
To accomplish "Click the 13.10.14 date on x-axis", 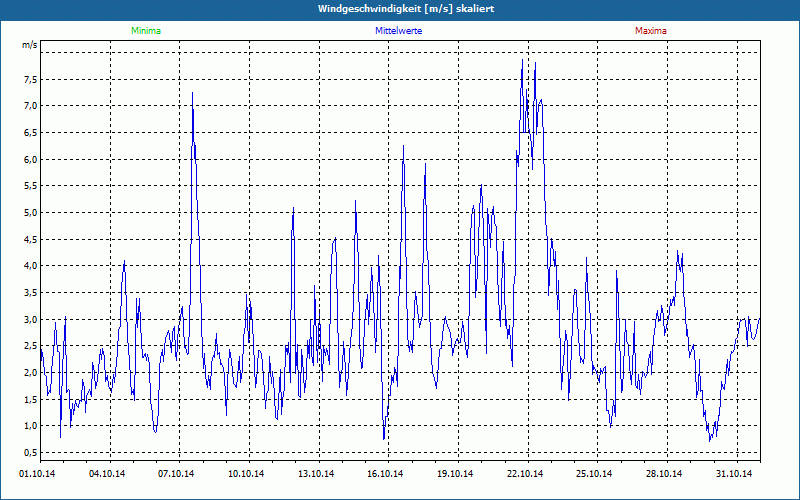I will 316,474.
